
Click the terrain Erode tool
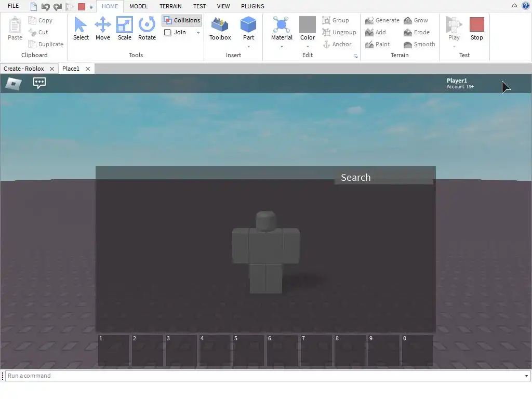click(x=407, y=32)
